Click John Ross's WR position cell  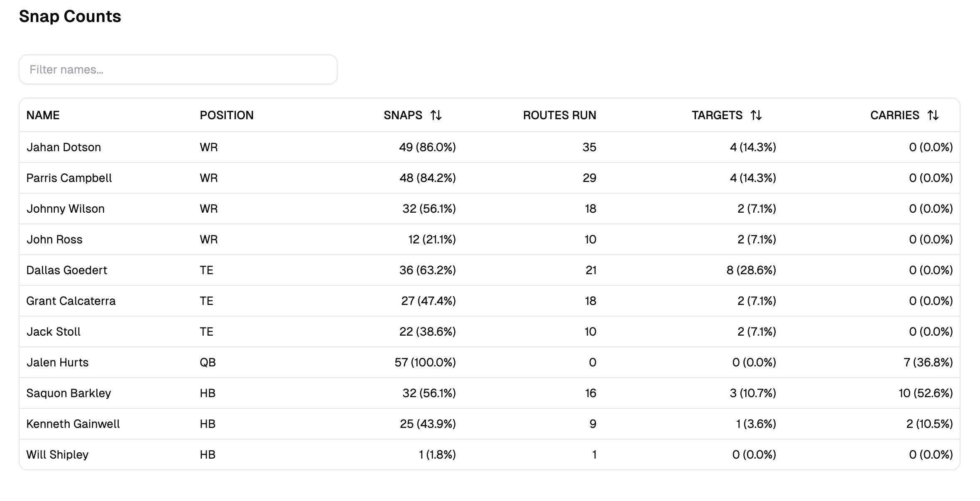[x=208, y=239]
